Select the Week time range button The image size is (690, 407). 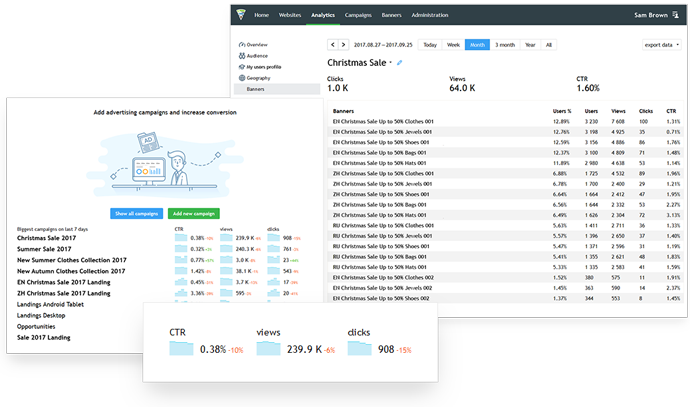pyautogui.click(x=453, y=45)
